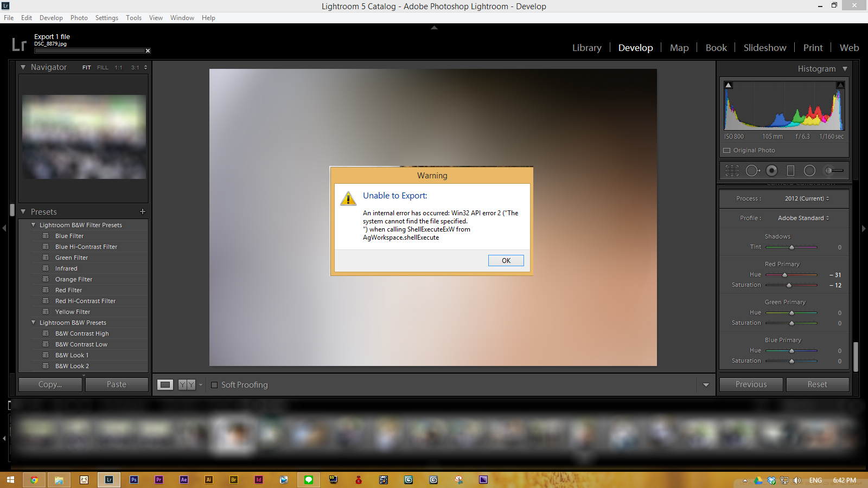Open Photoshop from the taskbar

(x=134, y=480)
